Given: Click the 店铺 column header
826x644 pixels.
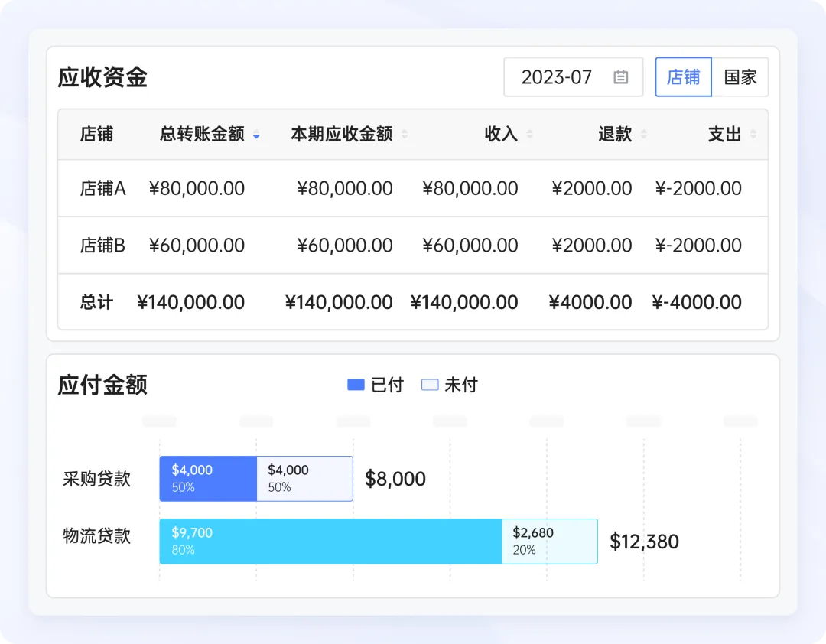Looking at the screenshot, I should point(96,135).
